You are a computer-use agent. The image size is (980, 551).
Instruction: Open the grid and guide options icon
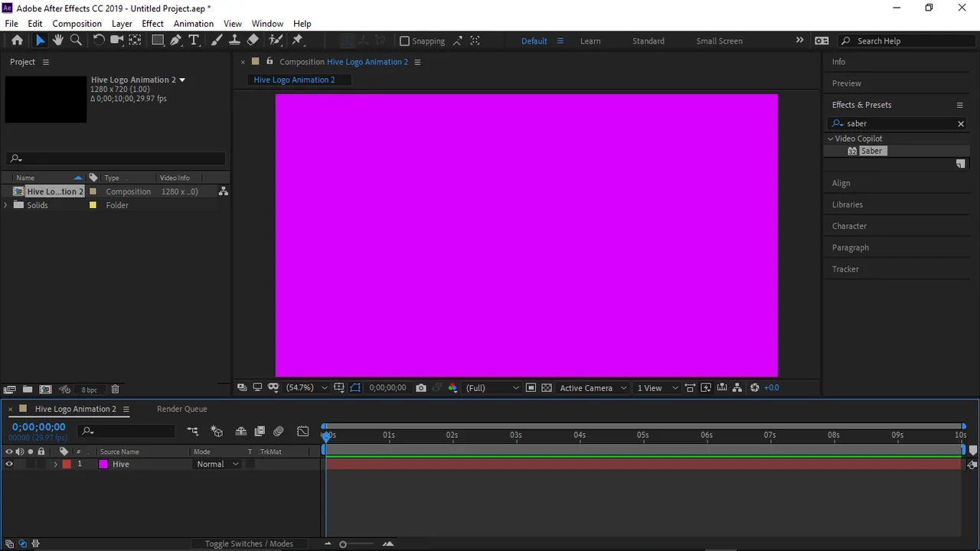coord(339,388)
